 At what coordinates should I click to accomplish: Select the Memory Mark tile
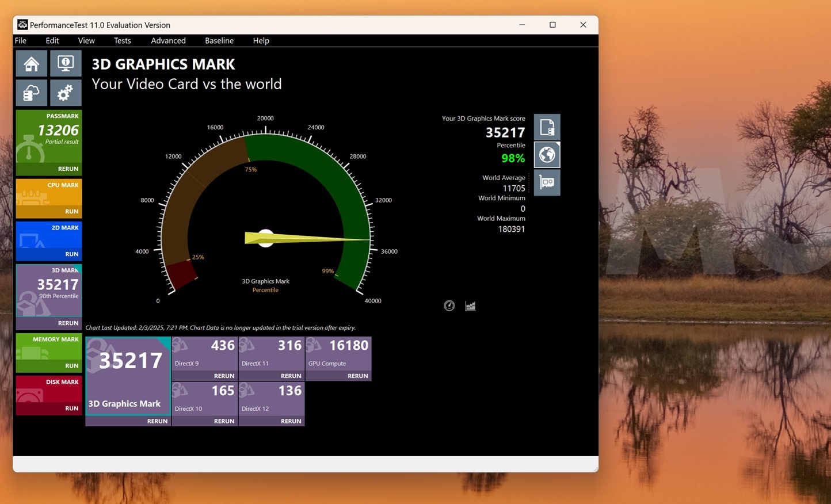click(49, 348)
